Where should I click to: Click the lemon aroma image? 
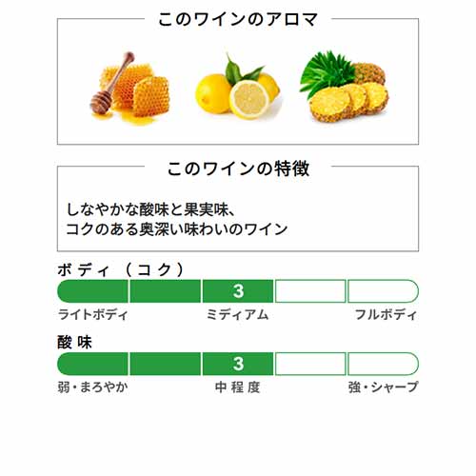coord(237,87)
